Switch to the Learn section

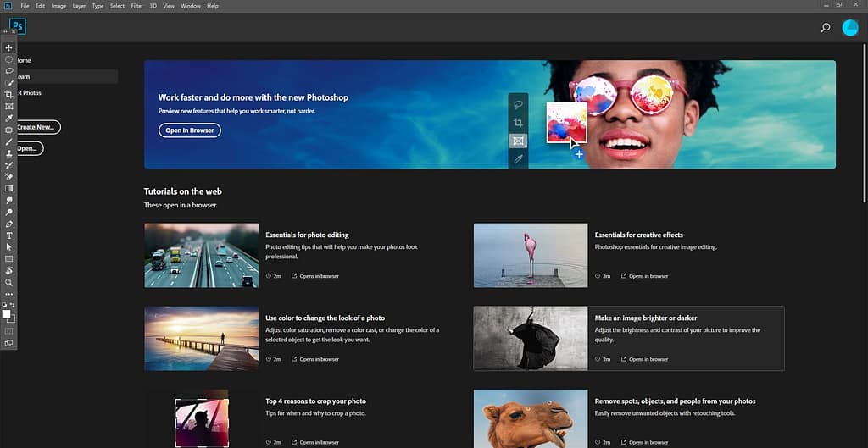click(66, 77)
